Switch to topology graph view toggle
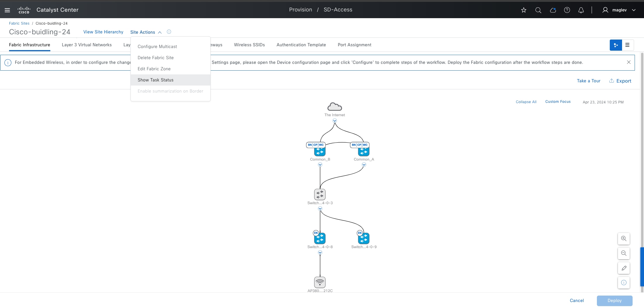This screenshot has width=644, height=307. [x=616, y=45]
